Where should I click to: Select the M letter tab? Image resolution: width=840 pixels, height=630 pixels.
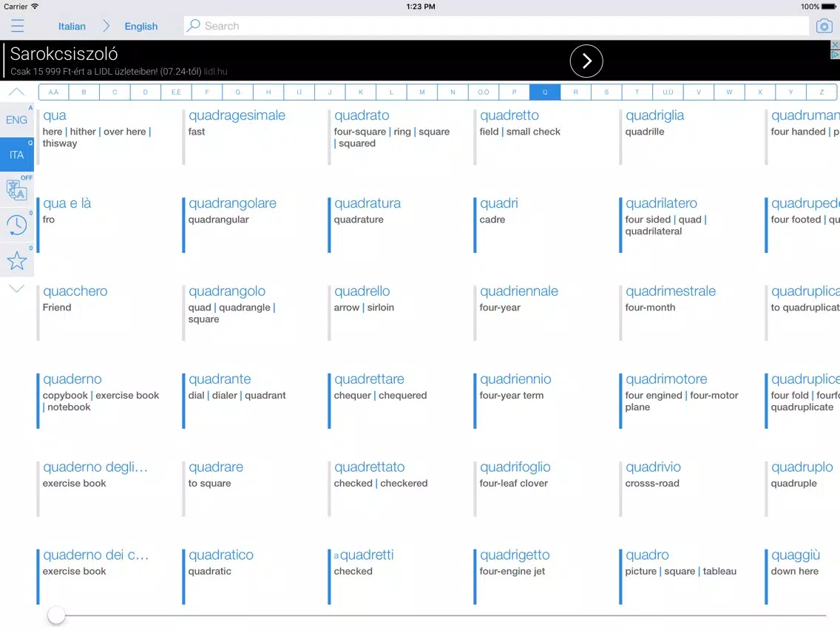point(422,92)
